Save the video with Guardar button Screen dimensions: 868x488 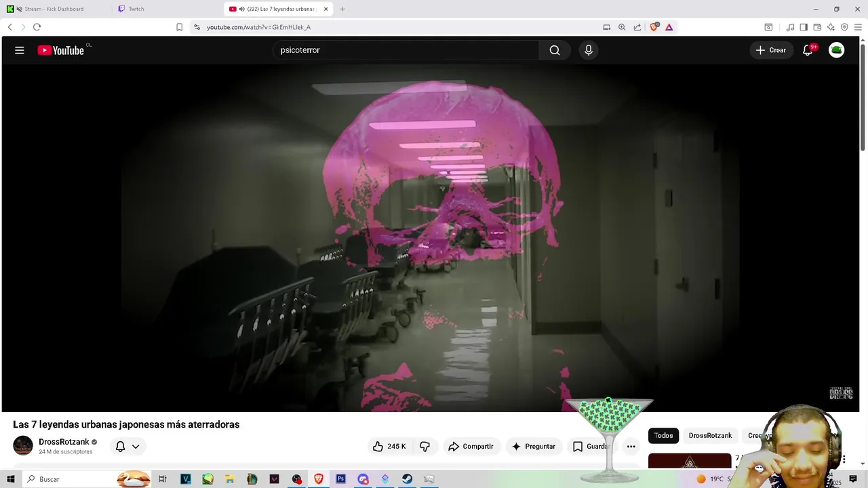(x=590, y=447)
